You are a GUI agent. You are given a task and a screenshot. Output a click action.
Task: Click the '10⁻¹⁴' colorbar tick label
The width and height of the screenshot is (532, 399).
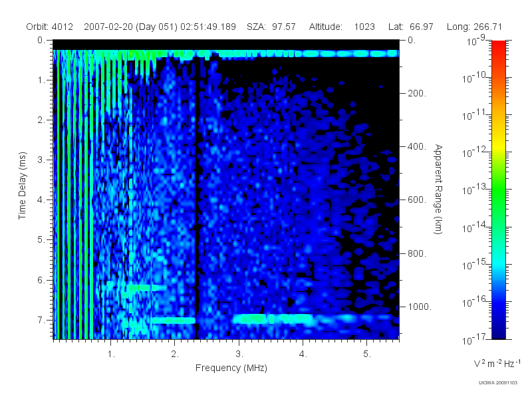[474, 227]
